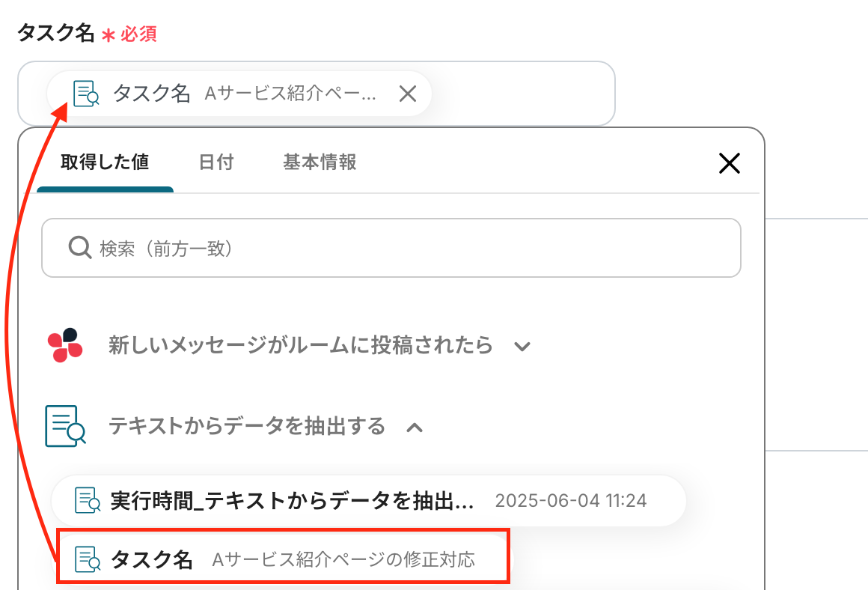Click the document icon on the タスク名 chip
This screenshot has height=590, width=868.
point(86,93)
